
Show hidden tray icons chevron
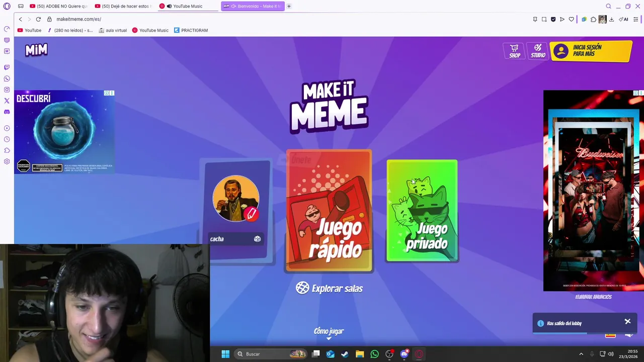pos(581,354)
